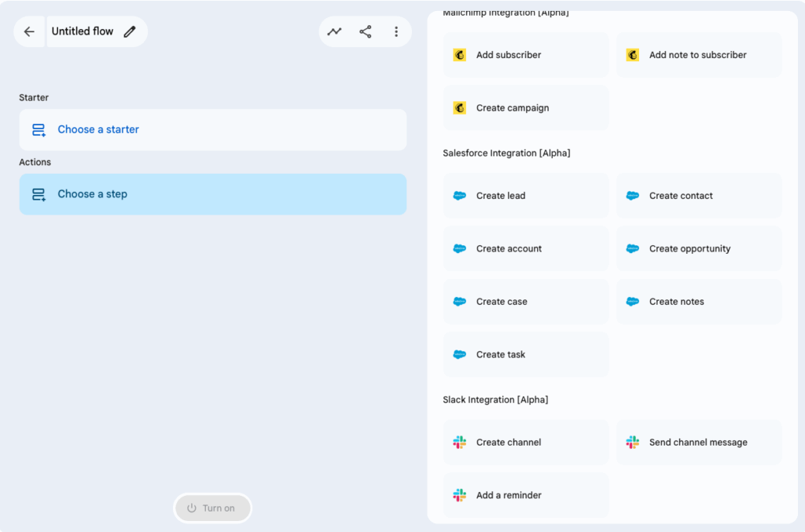
Task: Select Salesforce Create case
Action: pos(525,302)
